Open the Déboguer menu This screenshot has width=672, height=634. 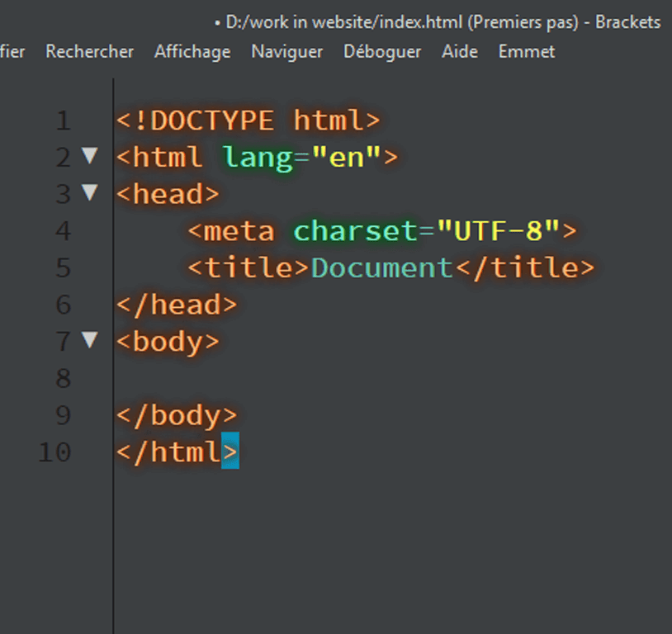click(381, 51)
